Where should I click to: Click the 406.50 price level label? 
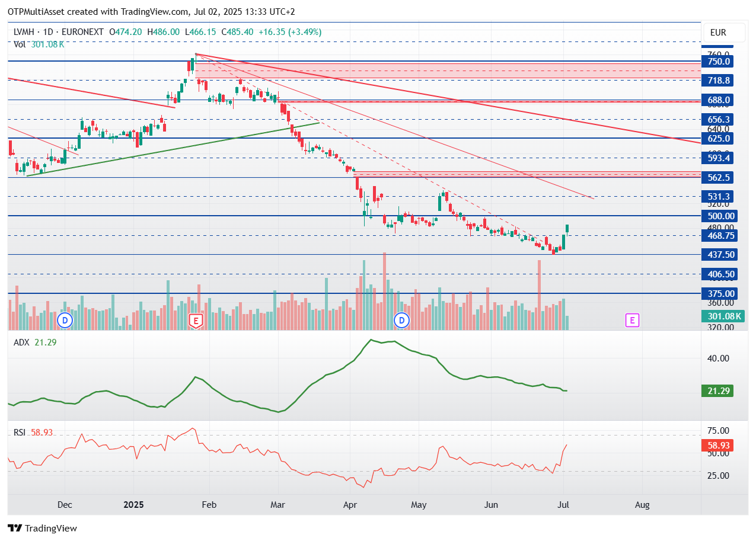pos(719,274)
